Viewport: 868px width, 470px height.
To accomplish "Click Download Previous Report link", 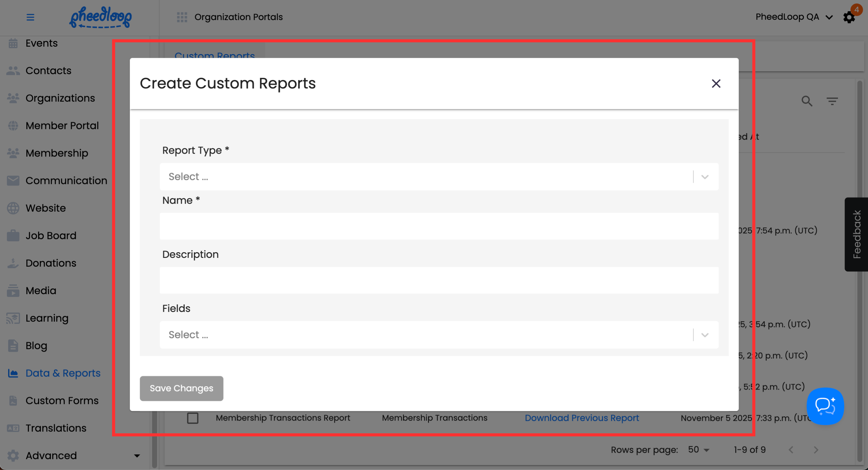I will tap(581, 418).
